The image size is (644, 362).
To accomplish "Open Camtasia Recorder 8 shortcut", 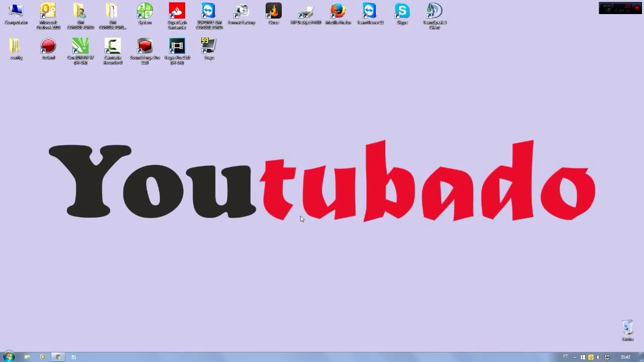I will pos(113,51).
